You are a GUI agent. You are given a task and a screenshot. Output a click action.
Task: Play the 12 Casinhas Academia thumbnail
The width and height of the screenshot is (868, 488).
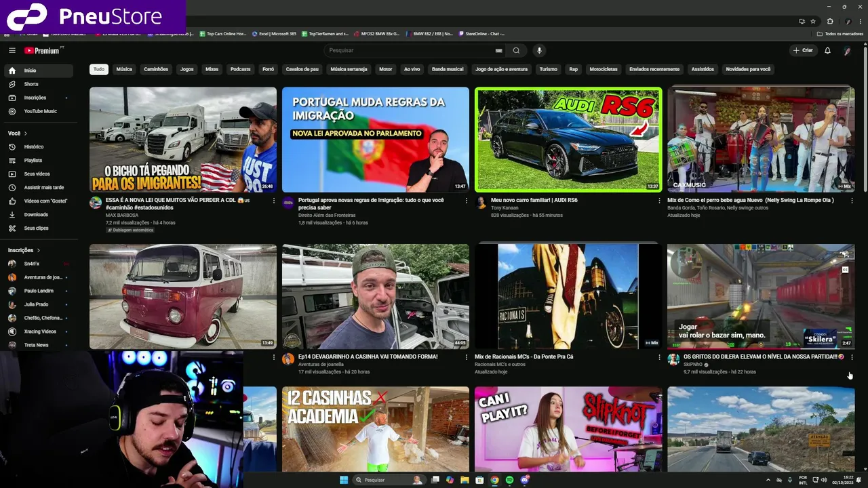pos(376,429)
